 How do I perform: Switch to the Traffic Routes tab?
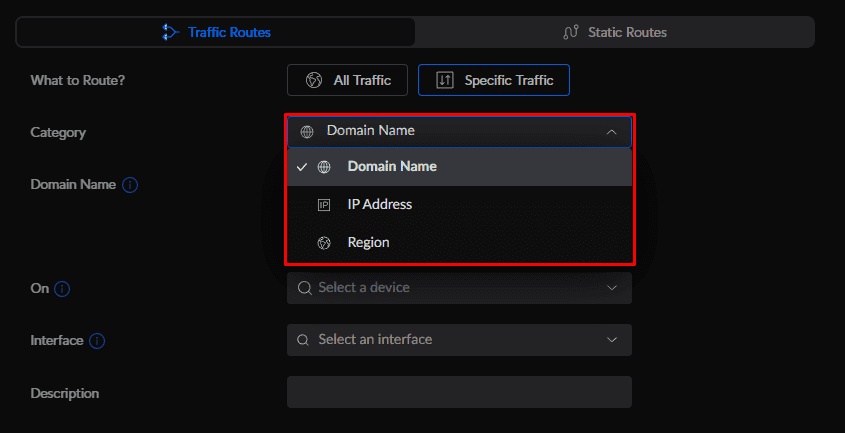point(216,32)
